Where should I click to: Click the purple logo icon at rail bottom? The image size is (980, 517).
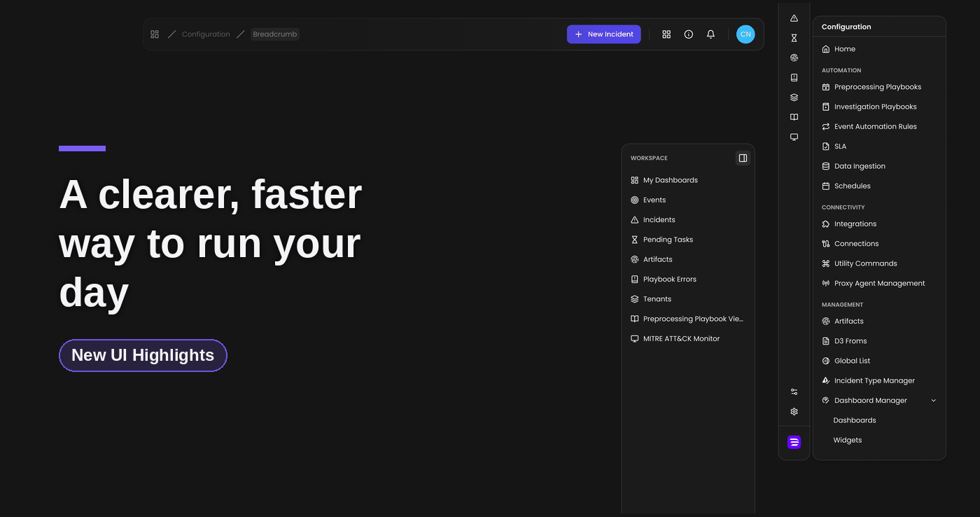[x=794, y=442]
